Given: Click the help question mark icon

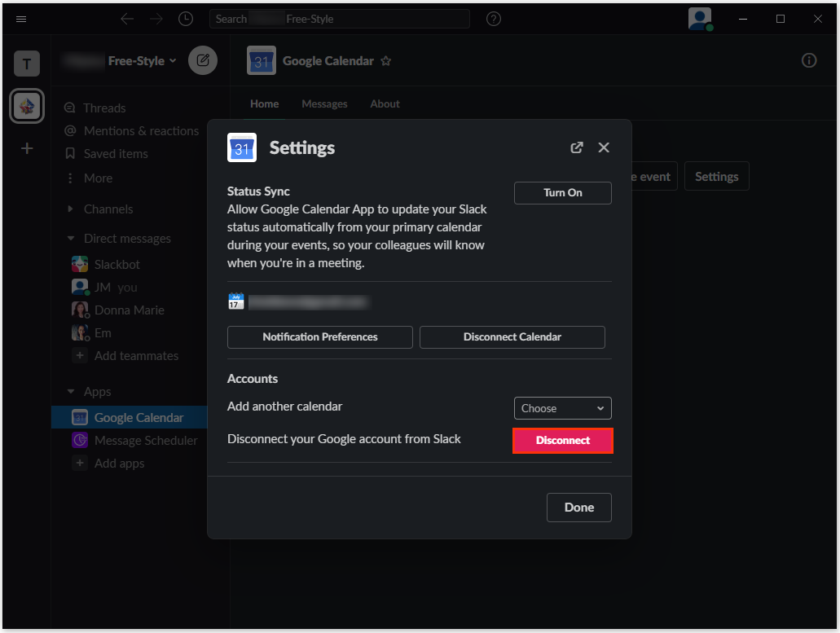Looking at the screenshot, I should click(x=494, y=19).
